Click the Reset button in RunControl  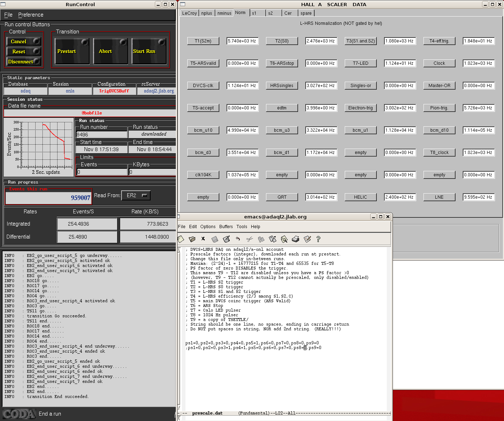coord(24,51)
